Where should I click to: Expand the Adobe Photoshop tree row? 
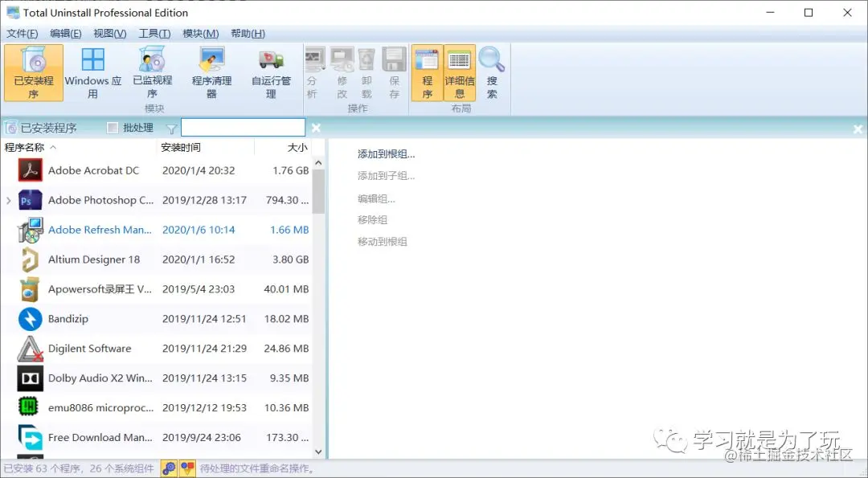[x=8, y=200]
